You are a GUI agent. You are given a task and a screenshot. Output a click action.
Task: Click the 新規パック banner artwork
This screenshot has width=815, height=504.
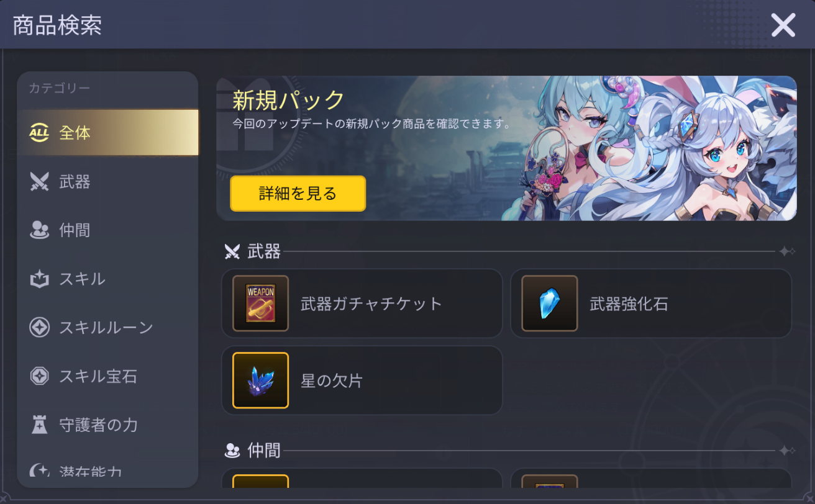(x=506, y=148)
